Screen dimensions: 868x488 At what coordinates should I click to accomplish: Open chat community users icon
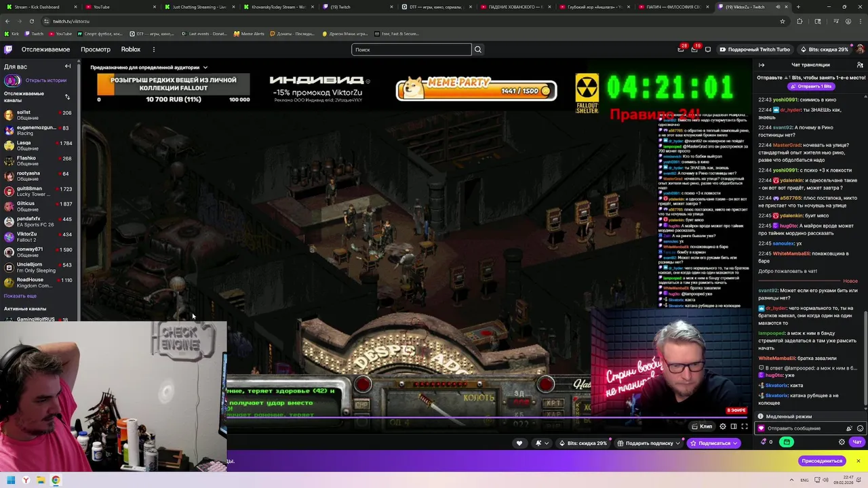[x=860, y=65]
